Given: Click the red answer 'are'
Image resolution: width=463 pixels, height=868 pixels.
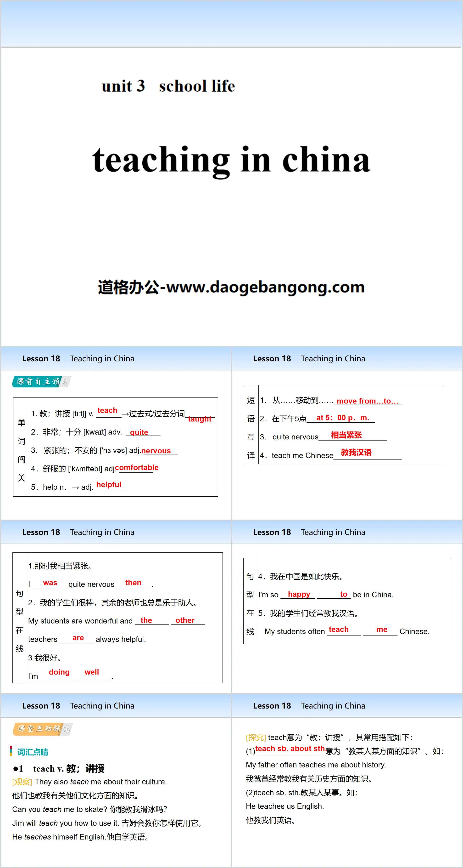Looking at the screenshot, I should pos(78,637).
